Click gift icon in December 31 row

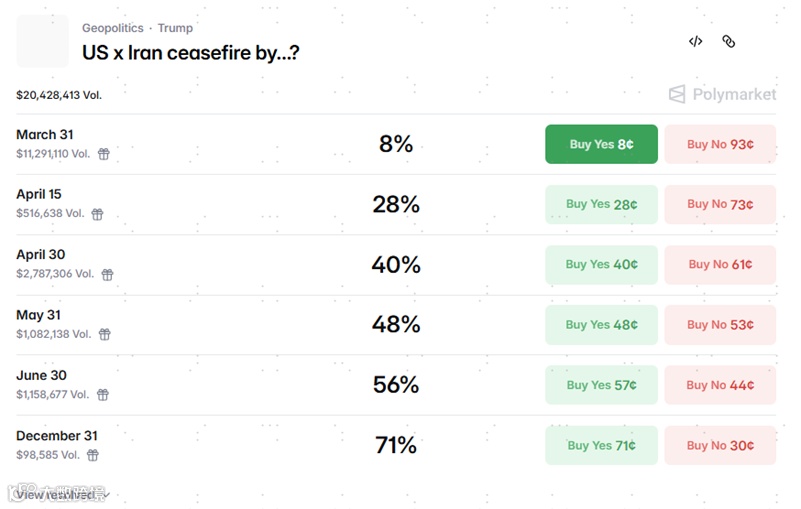tap(93, 455)
